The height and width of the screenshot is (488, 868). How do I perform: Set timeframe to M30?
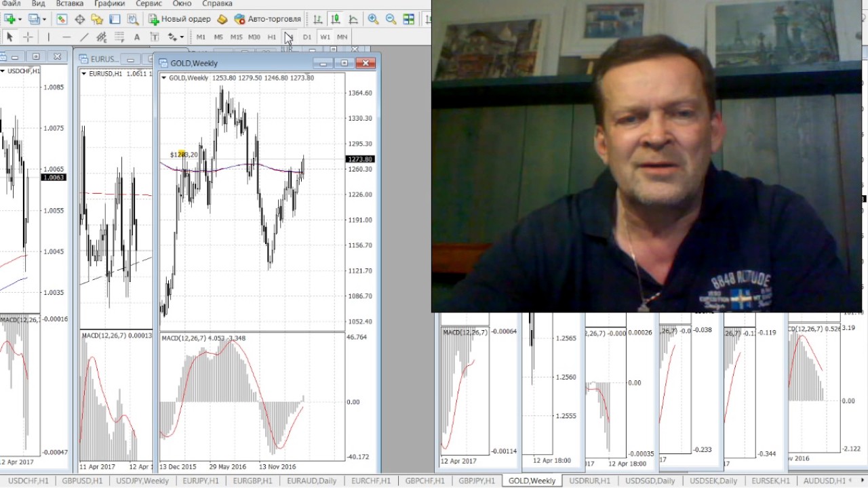pos(254,37)
